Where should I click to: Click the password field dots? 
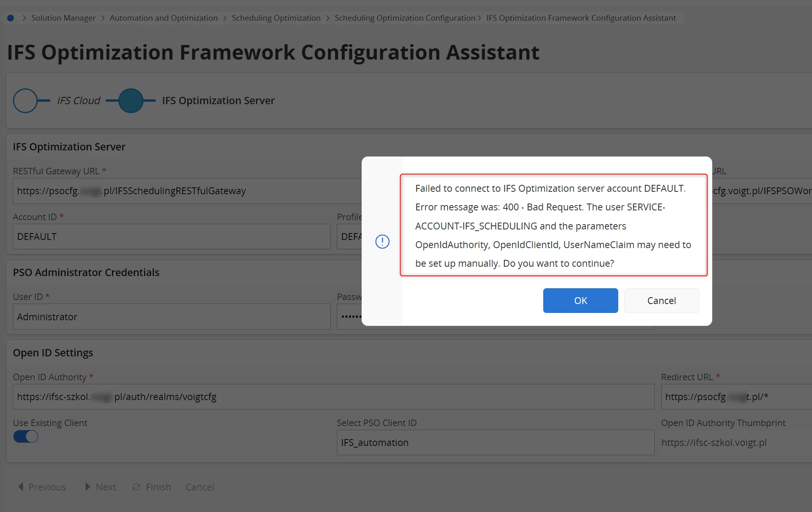point(351,317)
